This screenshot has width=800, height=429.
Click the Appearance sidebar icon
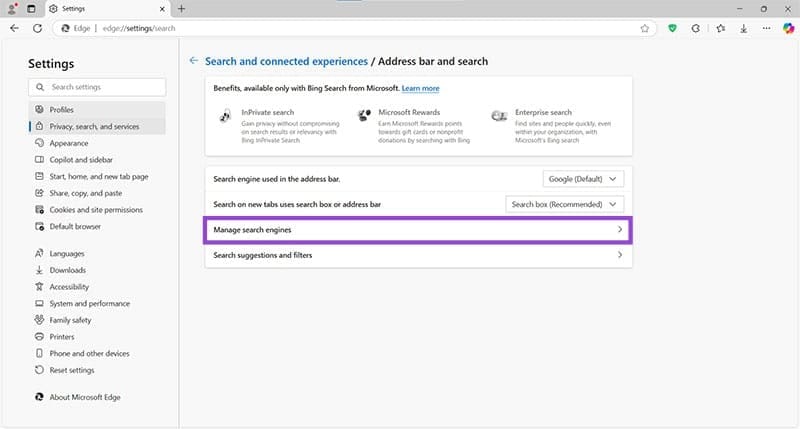click(39, 143)
